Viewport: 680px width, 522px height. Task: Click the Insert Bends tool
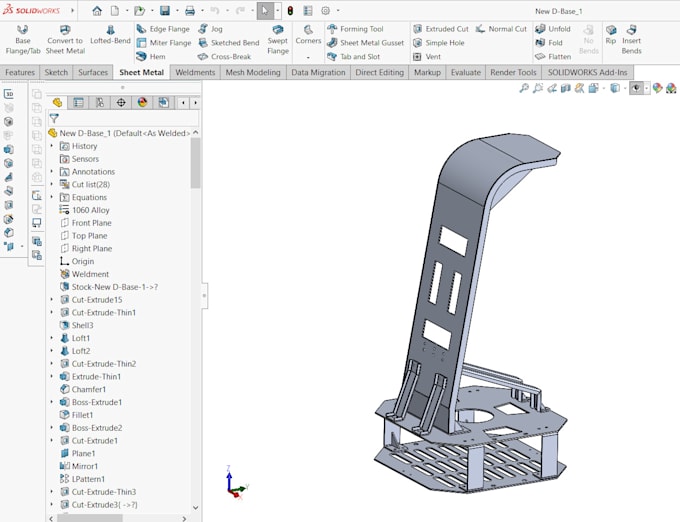tap(631, 39)
